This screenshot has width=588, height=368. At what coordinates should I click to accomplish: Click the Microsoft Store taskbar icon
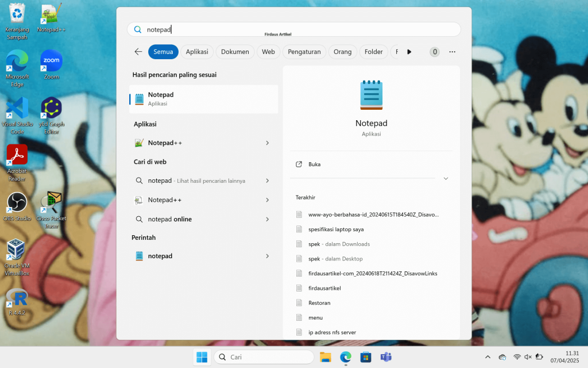365,357
